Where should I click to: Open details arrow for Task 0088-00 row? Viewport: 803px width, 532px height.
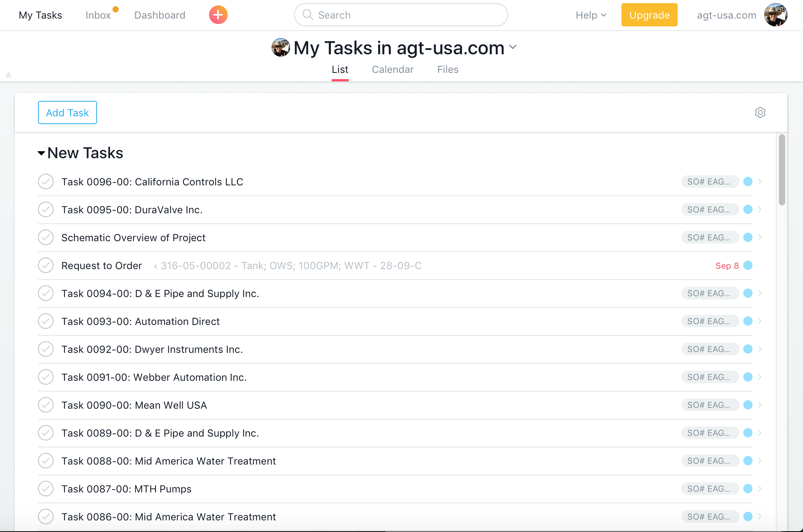click(760, 461)
